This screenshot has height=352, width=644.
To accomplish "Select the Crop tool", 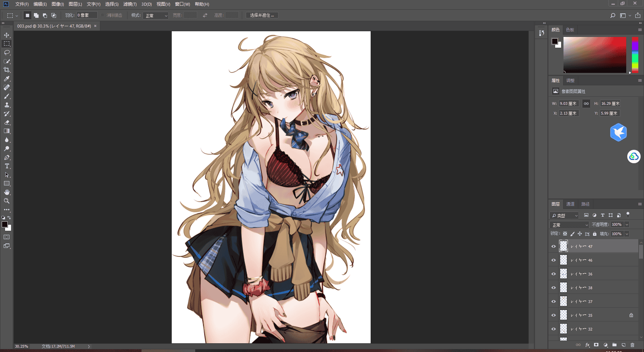I will click(7, 70).
